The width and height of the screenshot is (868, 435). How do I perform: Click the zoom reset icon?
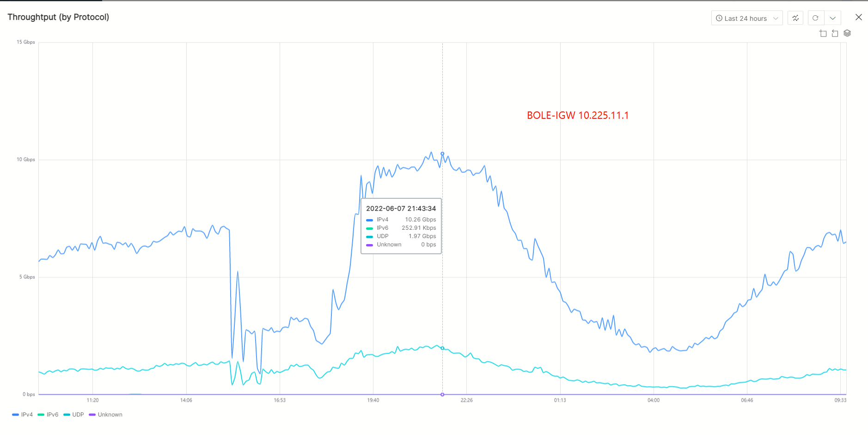835,33
